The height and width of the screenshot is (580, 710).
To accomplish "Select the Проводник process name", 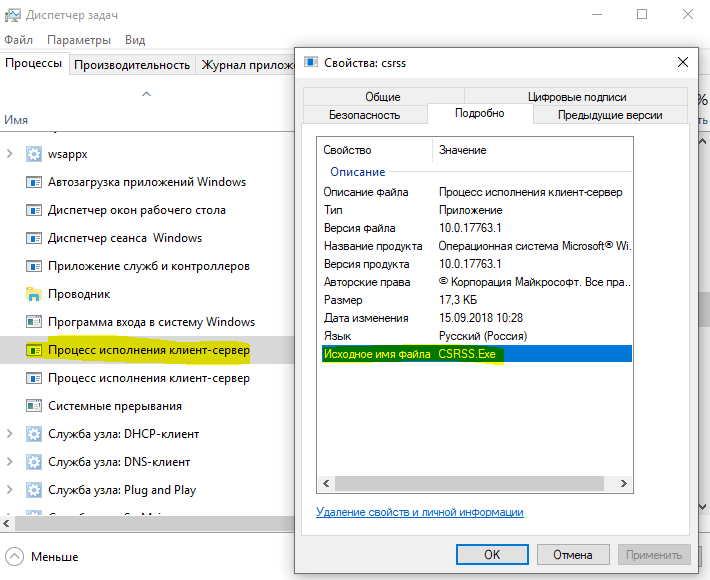I will point(79,294).
